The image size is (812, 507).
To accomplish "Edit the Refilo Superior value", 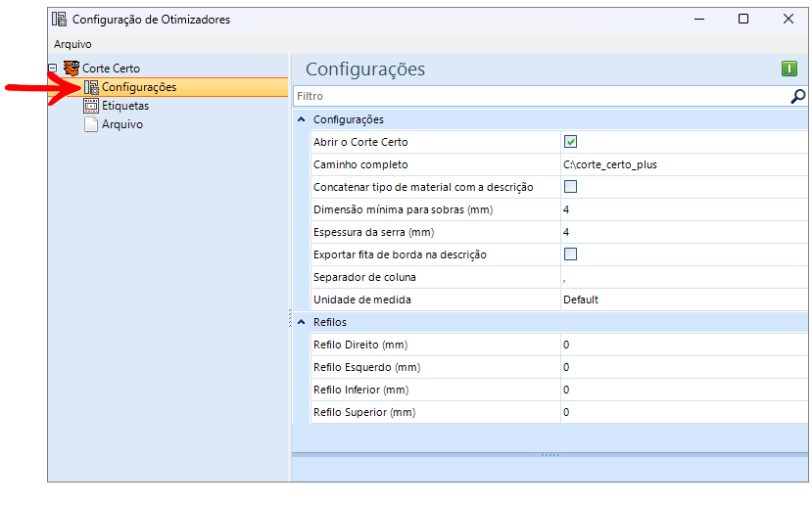I will pyautogui.click(x=684, y=412).
